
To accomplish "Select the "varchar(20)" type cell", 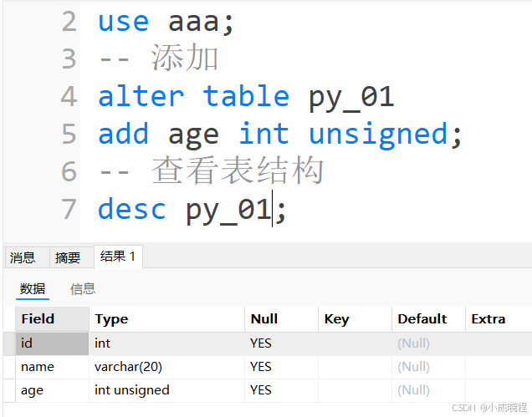I will pyautogui.click(x=128, y=366).
